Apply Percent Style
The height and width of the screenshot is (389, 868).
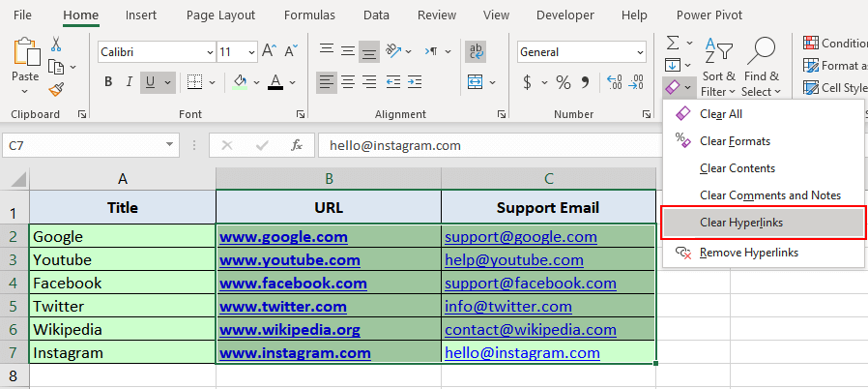(564, 82)
